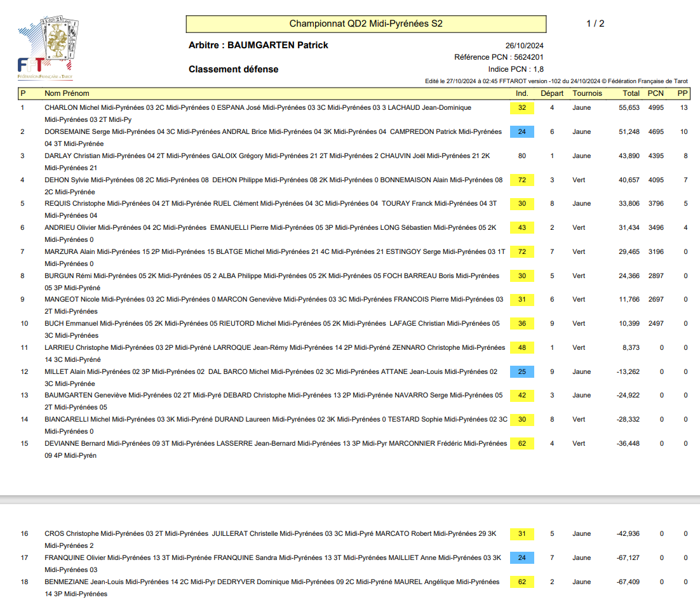
Task: Click the Nom Prénom column header
Action: click(67, 93)
